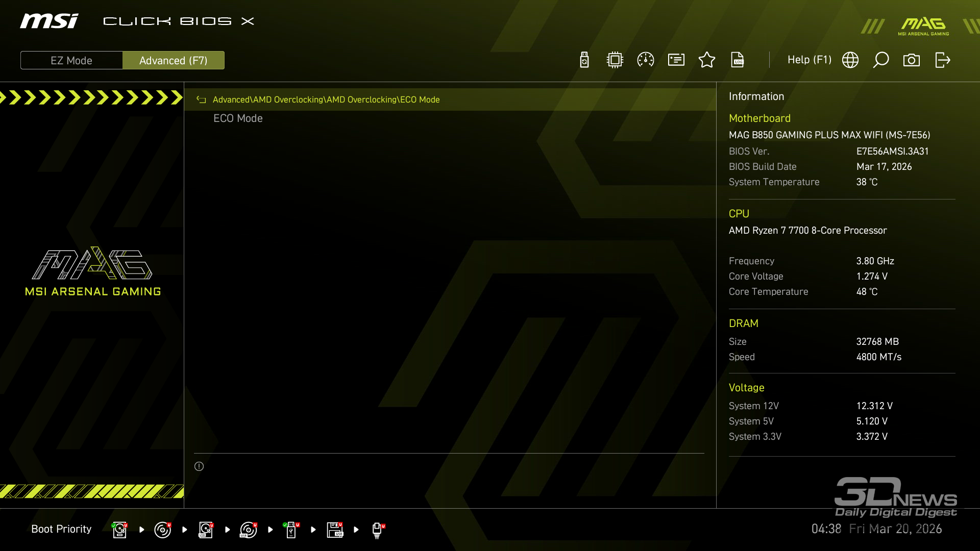Click the info icon in help pane
Image resolution: width=980 pixels, height=551 pixels.
[x=199, y=466]
